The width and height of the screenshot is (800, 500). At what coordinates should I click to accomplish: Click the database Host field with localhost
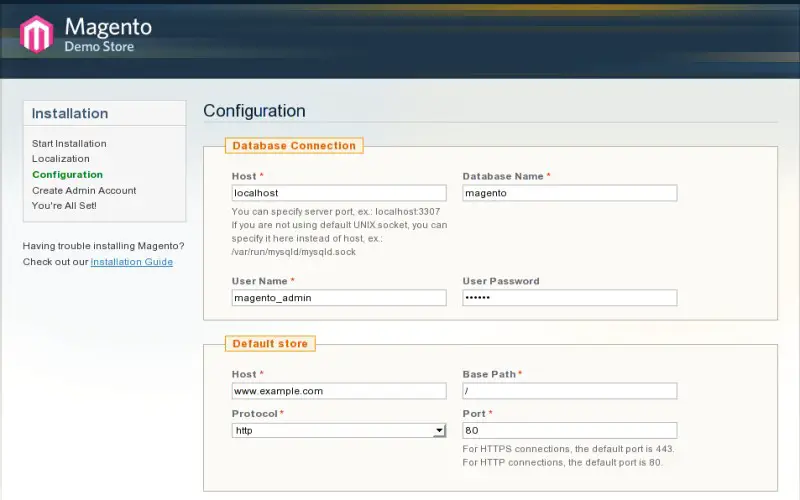tap(339, 193)
